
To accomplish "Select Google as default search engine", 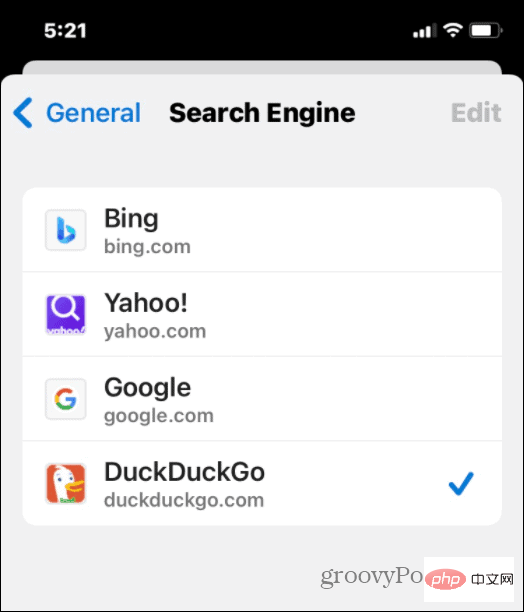I will [x=262, y=399].
